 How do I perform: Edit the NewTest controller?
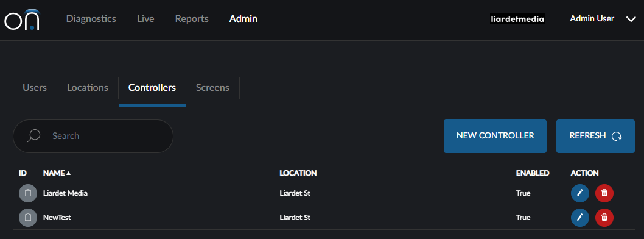(x=580, y=218)
